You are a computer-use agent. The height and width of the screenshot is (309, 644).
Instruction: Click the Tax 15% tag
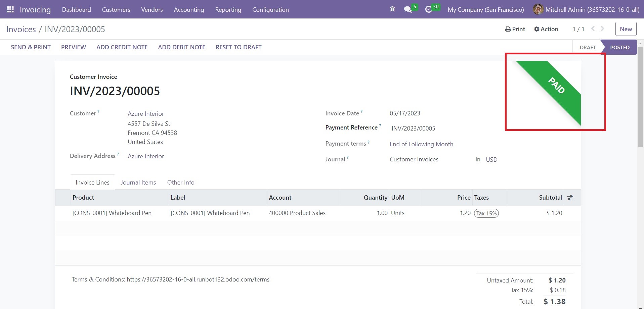tap(486, 213)
